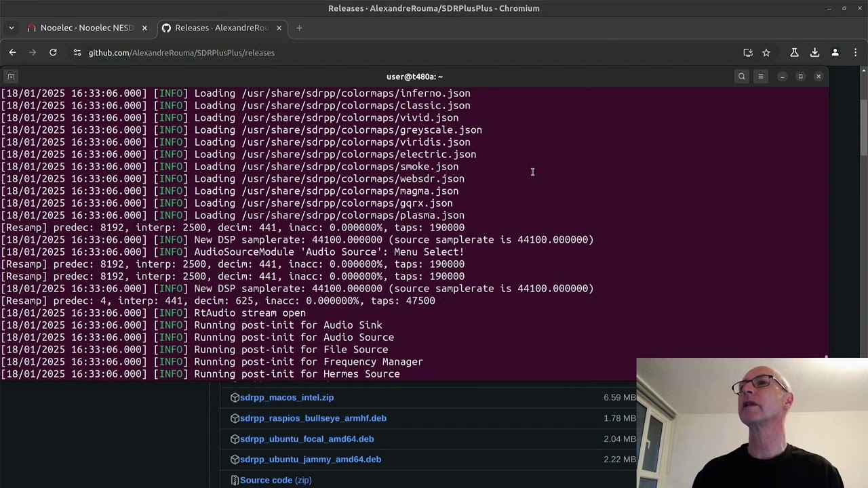Viewport: 868px width, 488px height.
Task: Close the Nooelec tab
Action: 144,28
